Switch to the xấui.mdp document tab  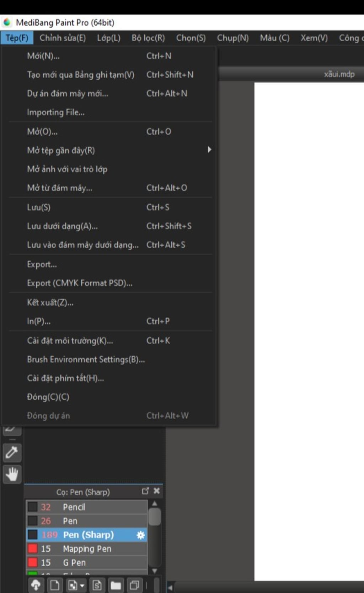(x=339, y=74)
